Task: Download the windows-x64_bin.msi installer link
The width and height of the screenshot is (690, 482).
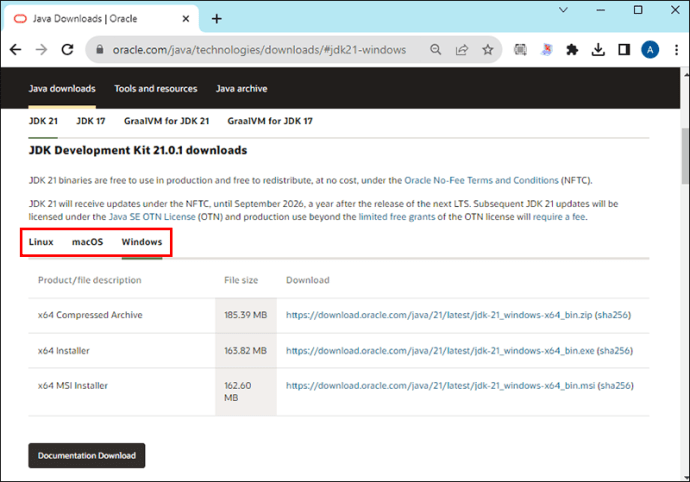Action: (x=440, y=386)
